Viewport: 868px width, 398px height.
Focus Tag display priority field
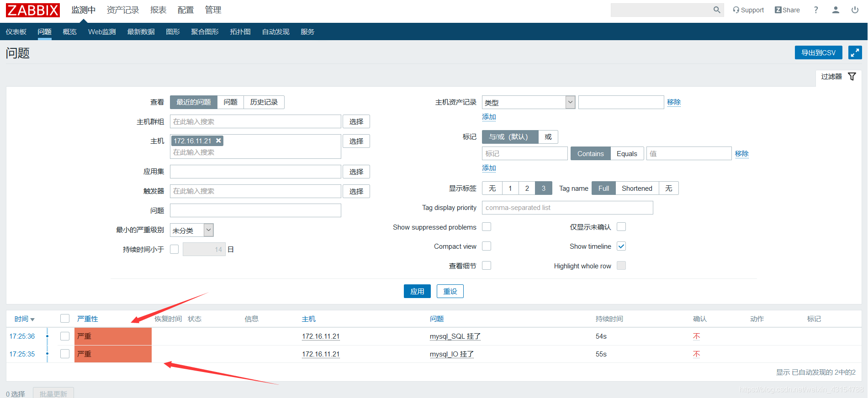tap(567, 208)
